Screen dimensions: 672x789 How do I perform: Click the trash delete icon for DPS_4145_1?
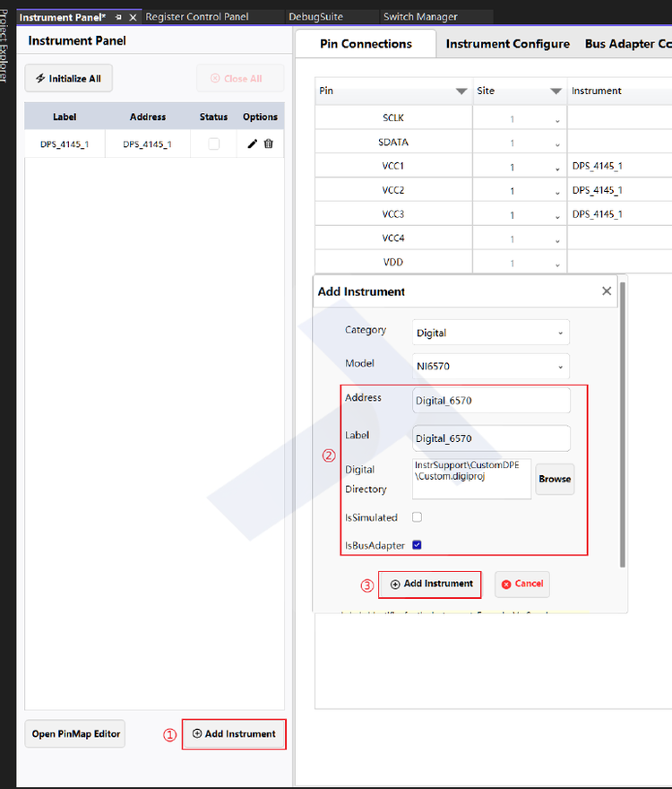click(x=269, y=143)
